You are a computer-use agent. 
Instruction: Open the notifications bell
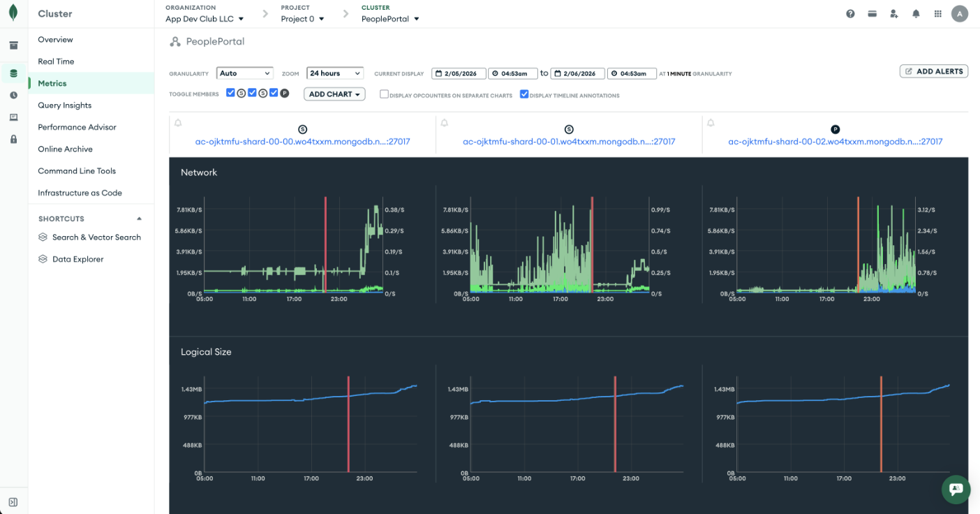tap(916, 13)
